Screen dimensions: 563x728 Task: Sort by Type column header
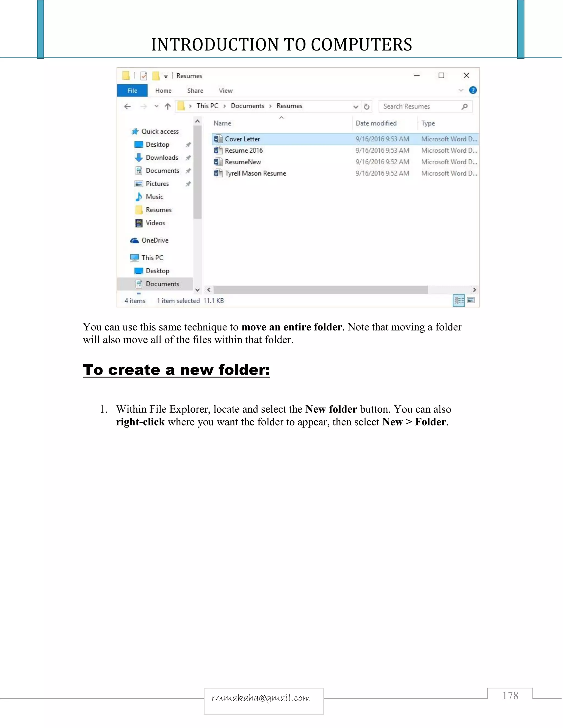[x=428, y=123]
